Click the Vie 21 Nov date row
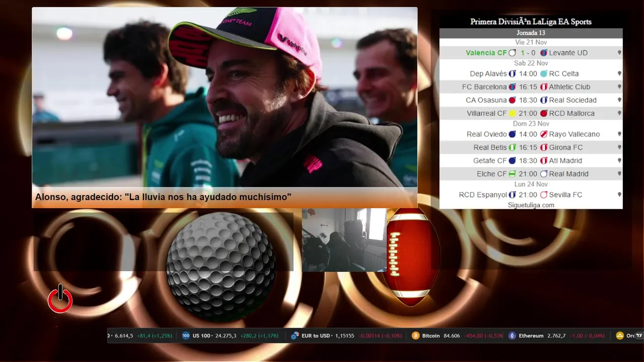 click(x=531, y=42)
